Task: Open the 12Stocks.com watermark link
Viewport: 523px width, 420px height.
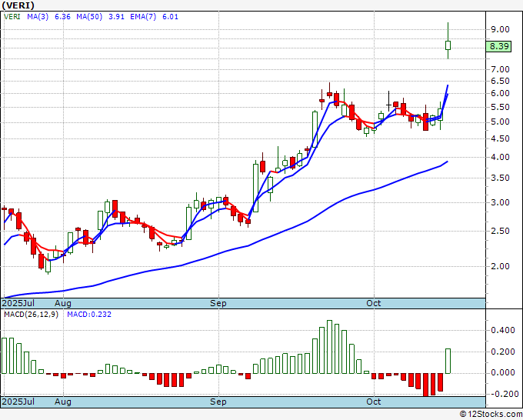Action: pos(490,415)
